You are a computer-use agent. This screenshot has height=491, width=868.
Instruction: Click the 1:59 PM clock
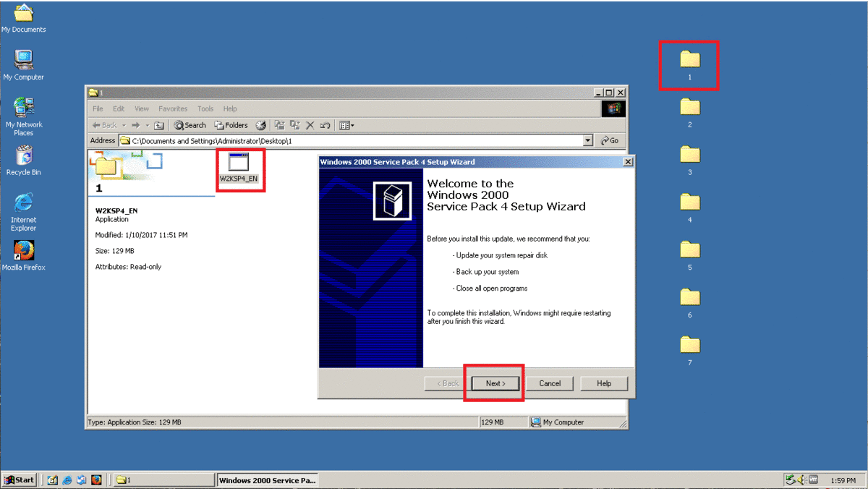pos(843,480)
